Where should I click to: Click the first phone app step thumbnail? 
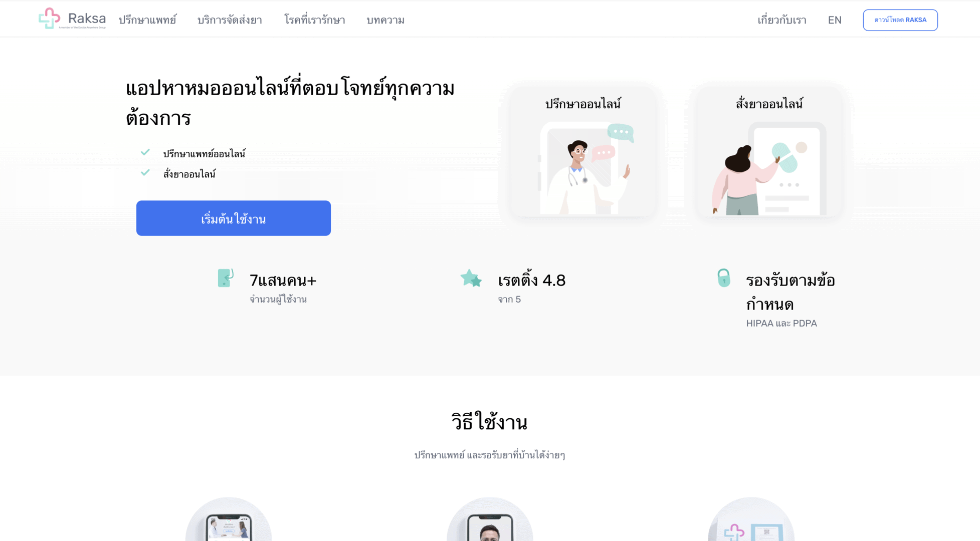pyautogui.click(x=229, y=519)
